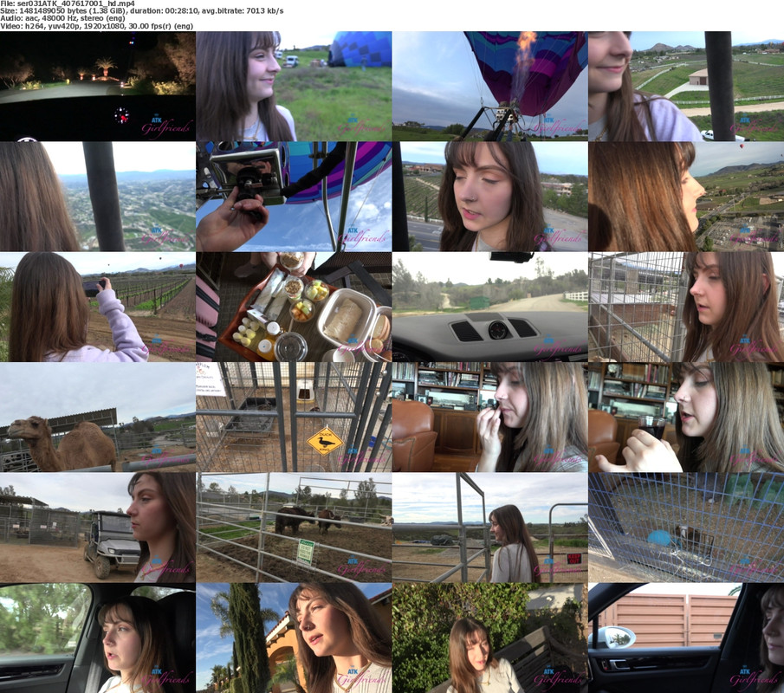Image resolution: width=784 pixels, height=693 pixels.
Task: Open the car dashboard dirt road thumbnail
Action: pyautogui.click(x=489, y=307)
